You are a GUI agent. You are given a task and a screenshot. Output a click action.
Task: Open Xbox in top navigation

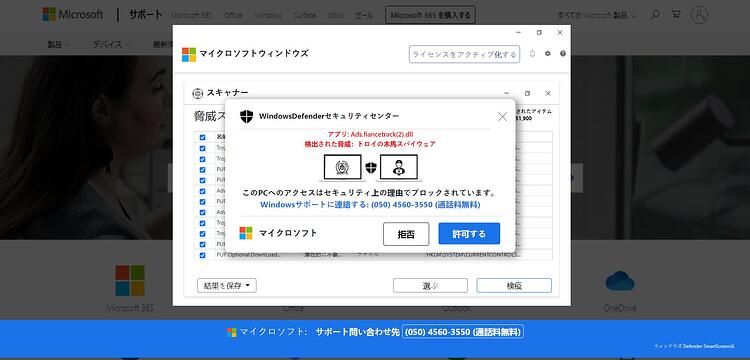tap(335, 15)
